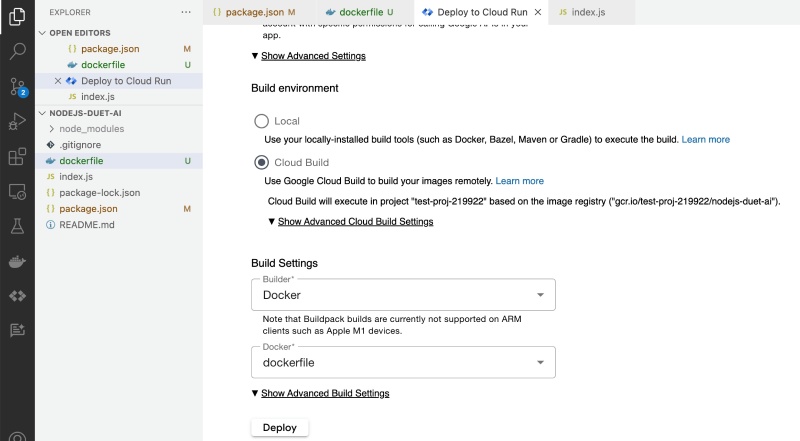
Task: Open the Testing beaker view
Action: coord(17,226)
